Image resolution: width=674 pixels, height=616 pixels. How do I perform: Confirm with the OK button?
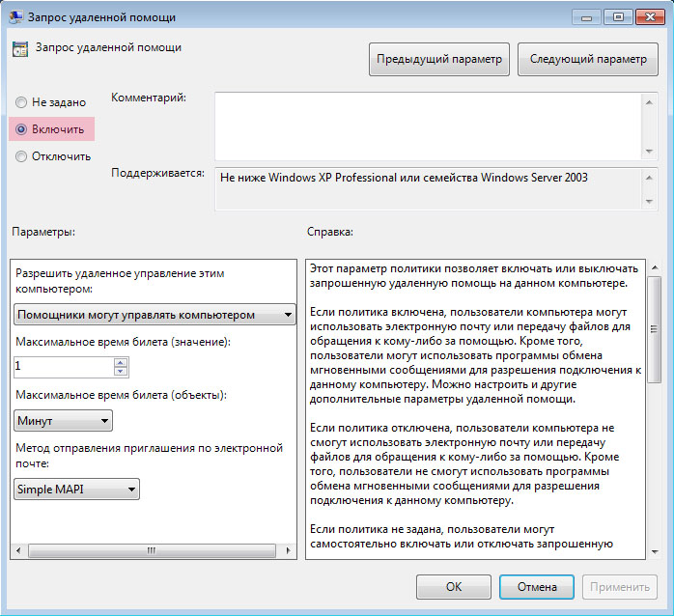(x=454, y=587)
